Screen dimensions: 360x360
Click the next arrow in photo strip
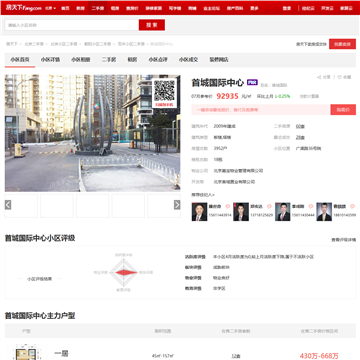177,205
